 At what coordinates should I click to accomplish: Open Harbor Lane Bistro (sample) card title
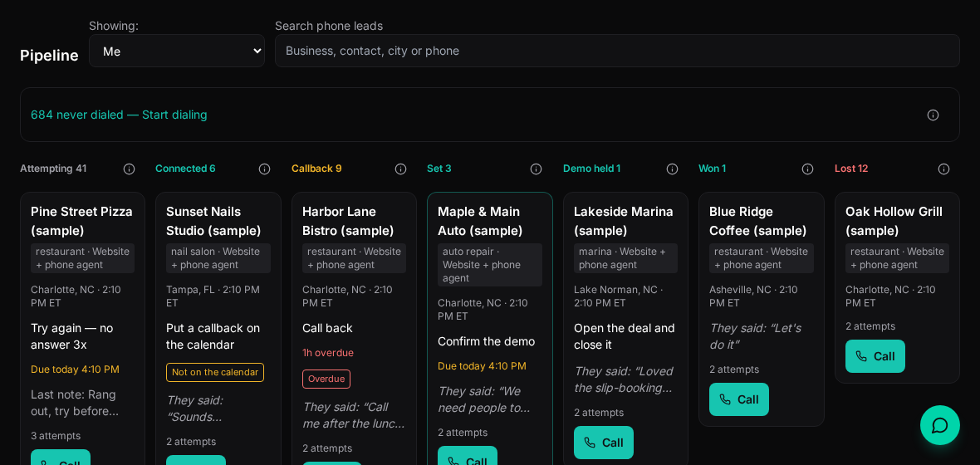coord(348,221)
